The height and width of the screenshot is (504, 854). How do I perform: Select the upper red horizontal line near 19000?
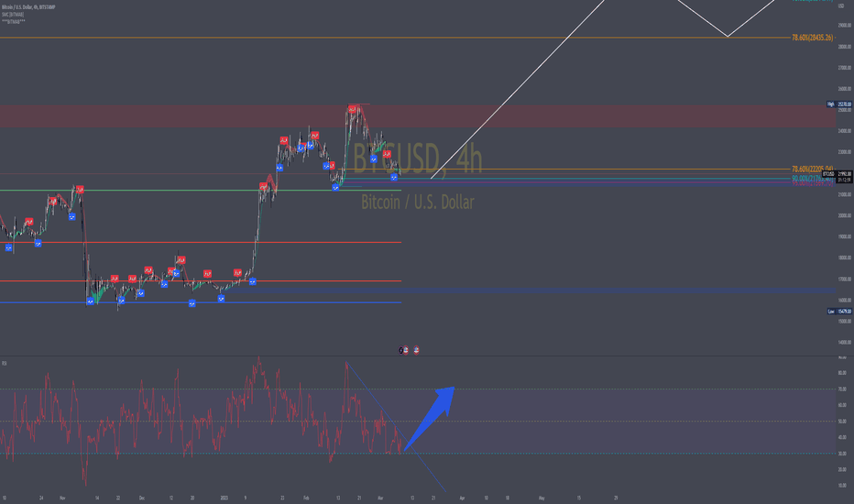[201, 242]
